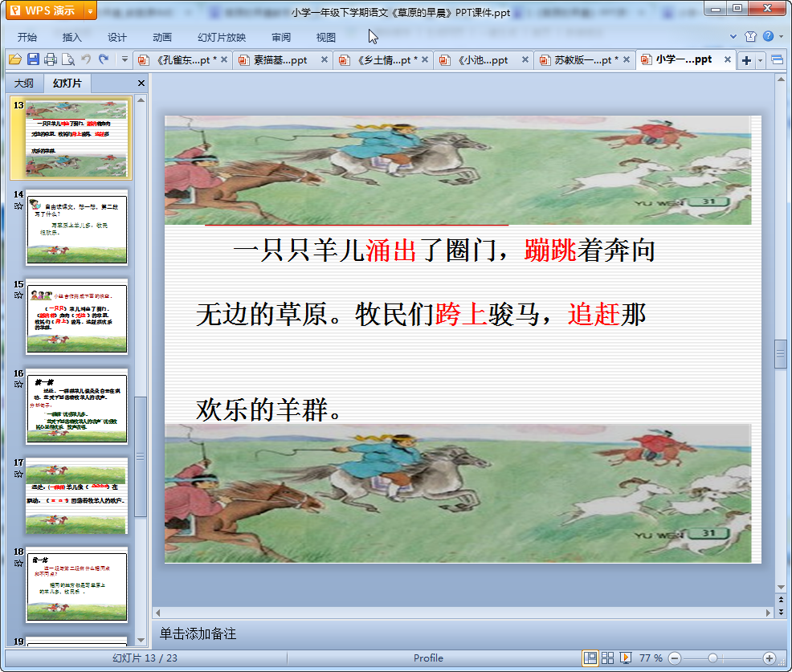The image size is (792, 672).
Task: Expand the dropdown arrow beside WPS 演示
Action: coord(91,10)
